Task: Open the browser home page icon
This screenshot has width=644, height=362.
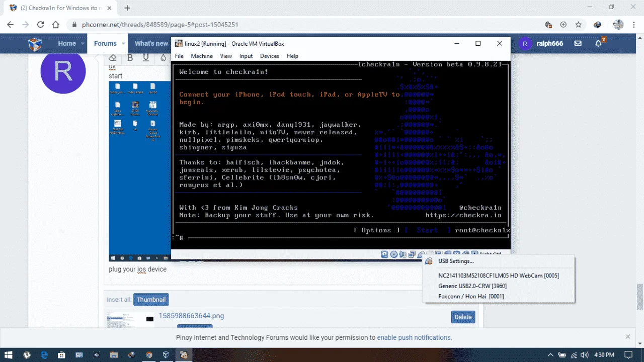Action: (x=56, y=25)
